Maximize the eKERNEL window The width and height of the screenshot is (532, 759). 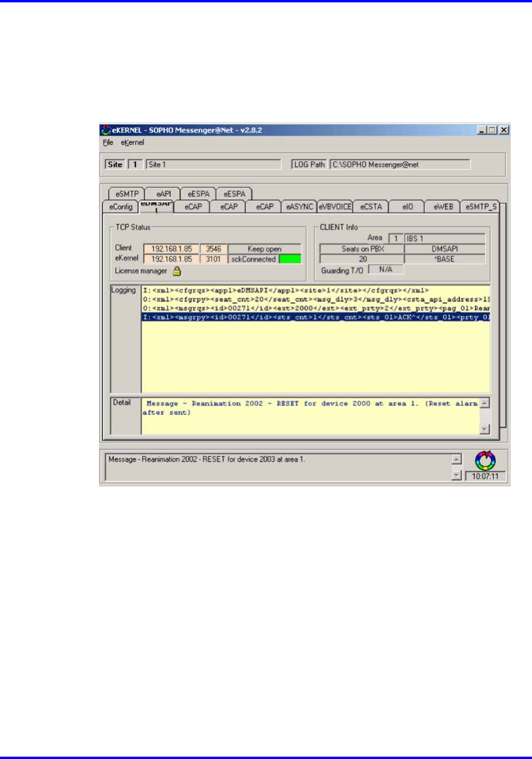pos(493,130)
